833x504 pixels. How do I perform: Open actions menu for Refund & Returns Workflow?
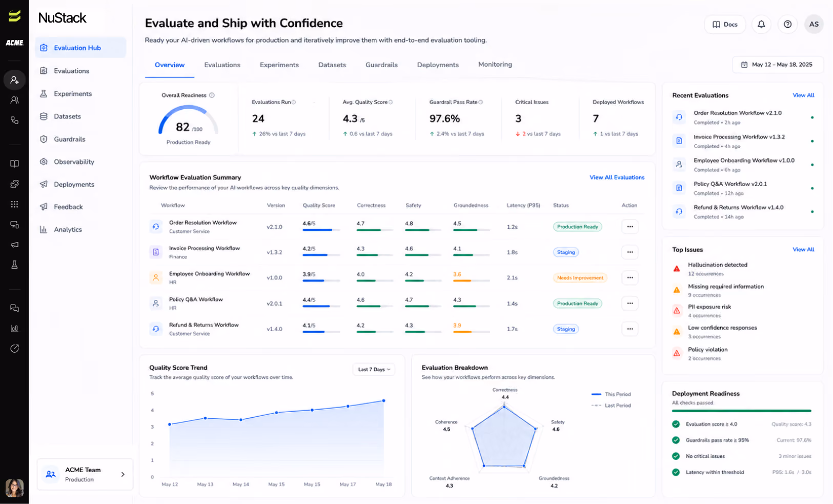(630, 329)
